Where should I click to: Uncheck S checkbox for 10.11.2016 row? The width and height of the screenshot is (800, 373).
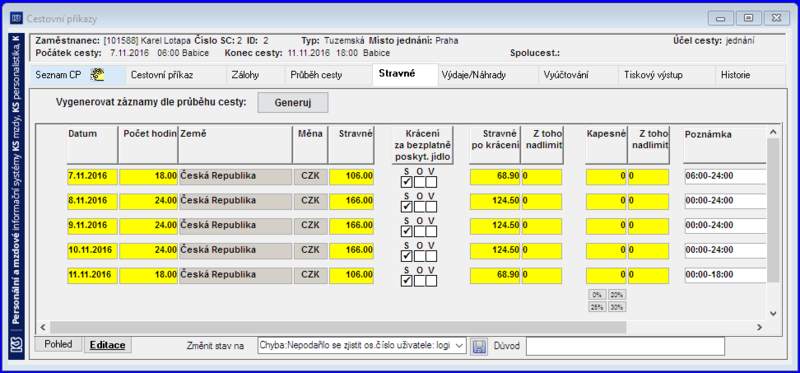coord(407,256)
